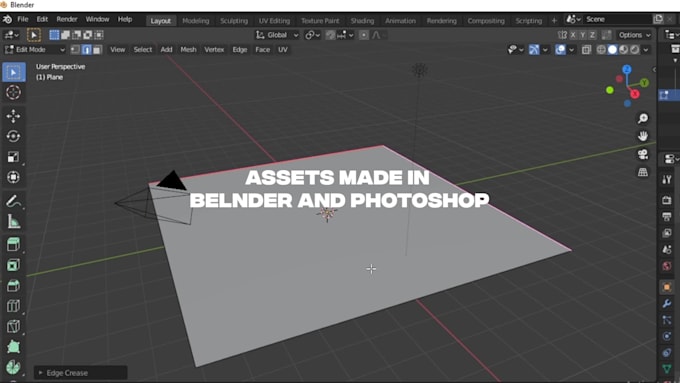680x383 pixels.
Task: Select the Inset Faces tool
Action: (x=13, y=265)
